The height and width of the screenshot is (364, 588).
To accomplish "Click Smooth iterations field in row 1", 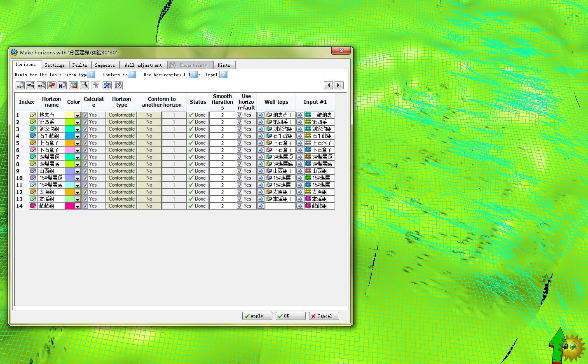I will tap(223, 115).
